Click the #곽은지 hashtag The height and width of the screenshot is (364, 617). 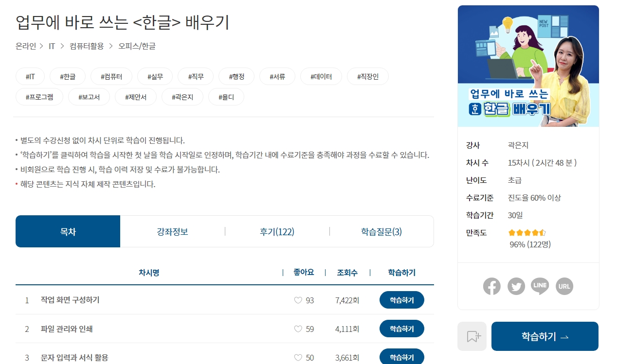click(182, 97)
